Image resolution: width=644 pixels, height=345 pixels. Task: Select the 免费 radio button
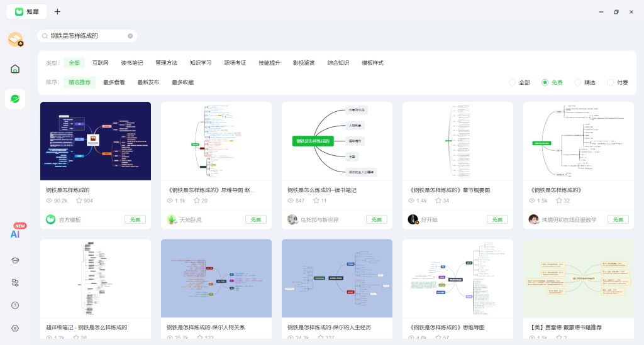545,82
